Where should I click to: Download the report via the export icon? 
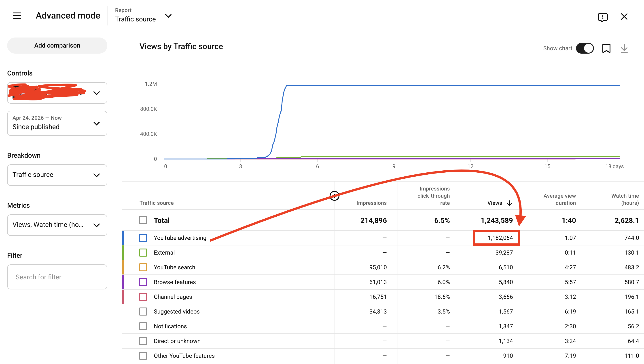pyautogui.click(x=624, y=48)
